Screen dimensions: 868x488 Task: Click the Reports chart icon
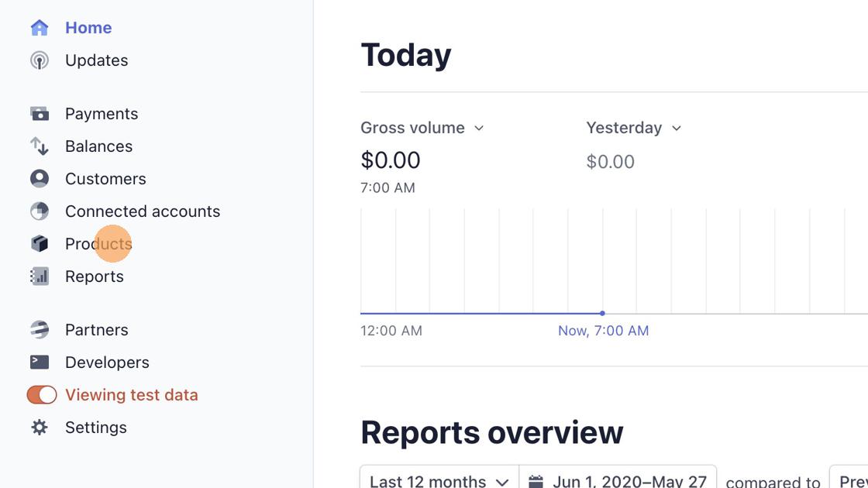point(40,277)
